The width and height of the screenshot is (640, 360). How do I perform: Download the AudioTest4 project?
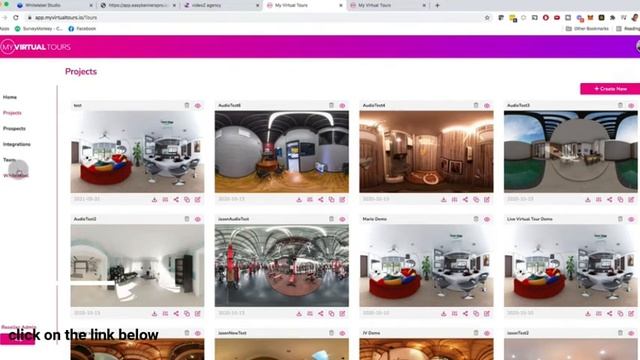click(x=443, y=200)
